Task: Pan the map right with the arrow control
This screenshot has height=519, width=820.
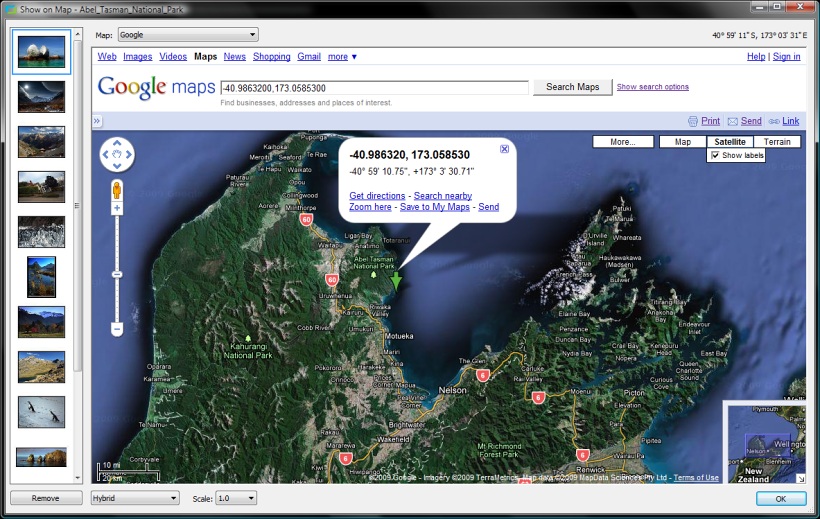Action: pos(129,154)
